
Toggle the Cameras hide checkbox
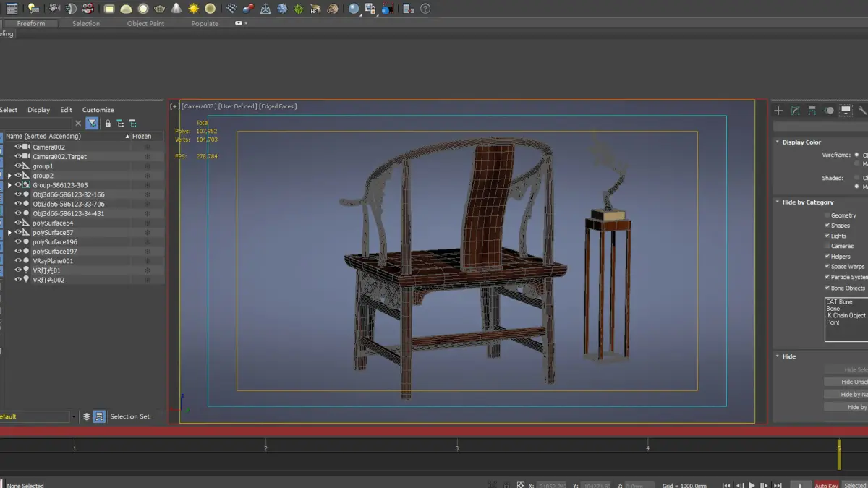[827, 246]
